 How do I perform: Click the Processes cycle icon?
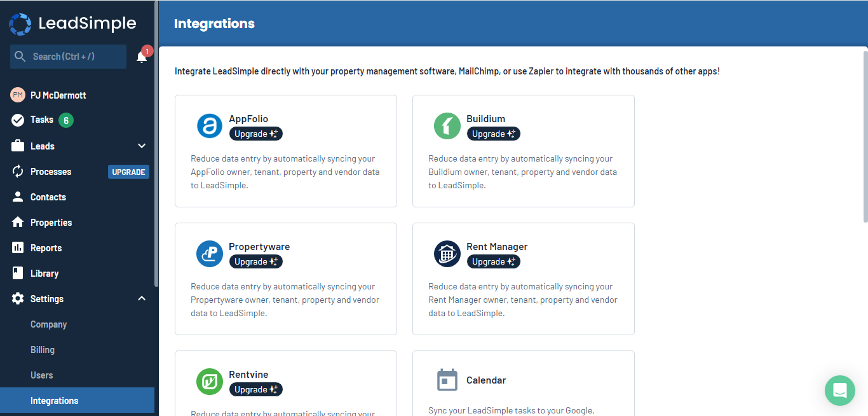click(18, 172)
